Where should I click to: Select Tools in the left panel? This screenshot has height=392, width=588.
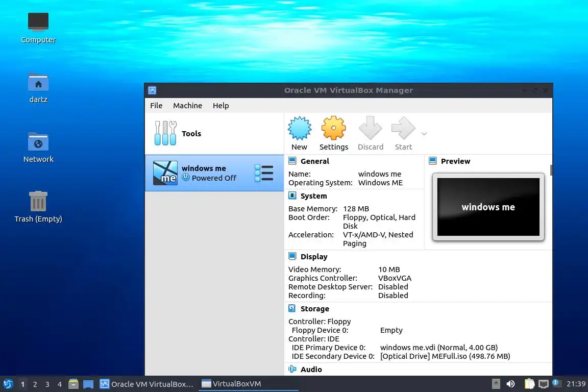[x=214, y=134]
